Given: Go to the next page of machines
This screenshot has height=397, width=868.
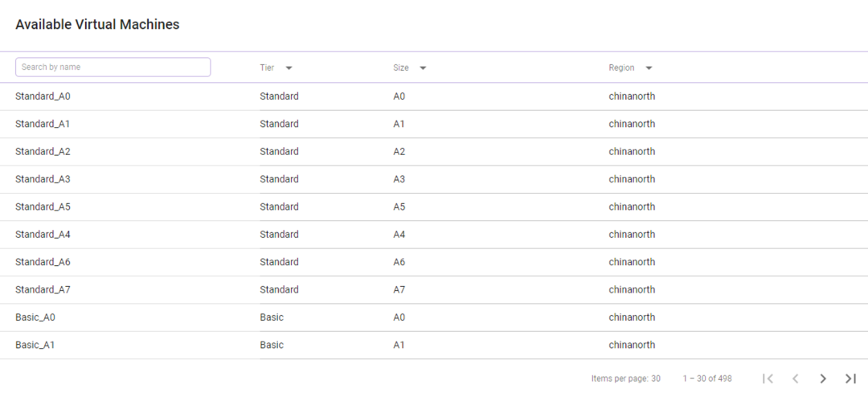Looking at the screenshot, I should click(823, 379).
